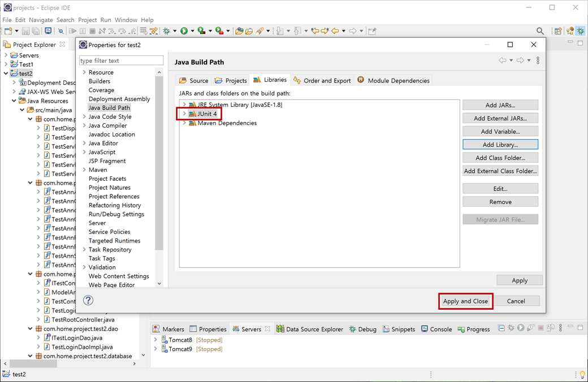Expand the JRE System Library entry
Screen dimensions: 588x382
pyautogui.click(x=184, y=105)
